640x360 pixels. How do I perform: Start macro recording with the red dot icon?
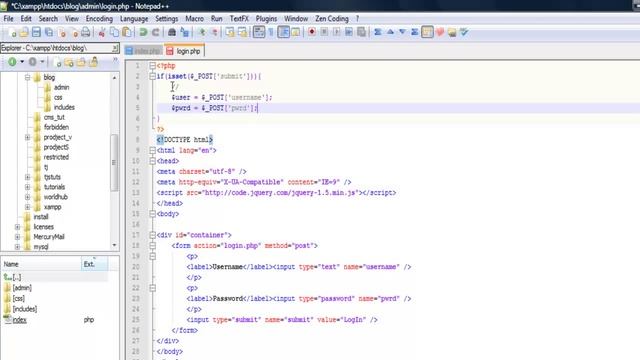coord(312,32)
